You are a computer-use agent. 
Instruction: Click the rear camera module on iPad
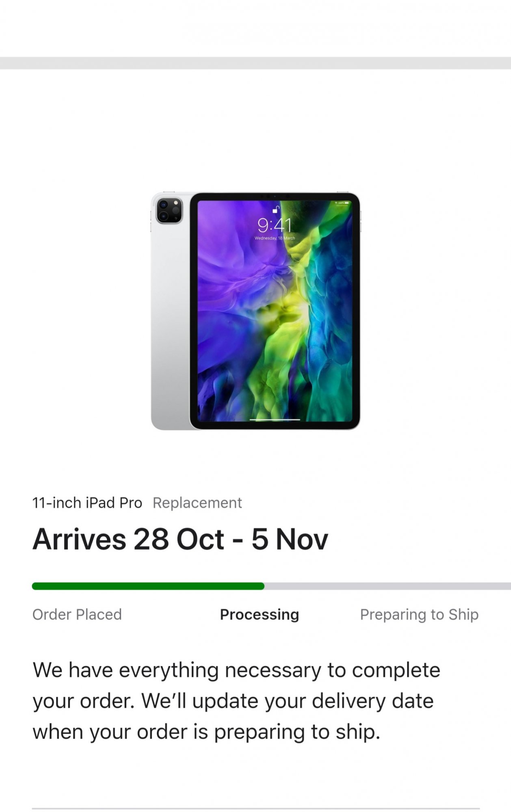(x=169, y=210)
